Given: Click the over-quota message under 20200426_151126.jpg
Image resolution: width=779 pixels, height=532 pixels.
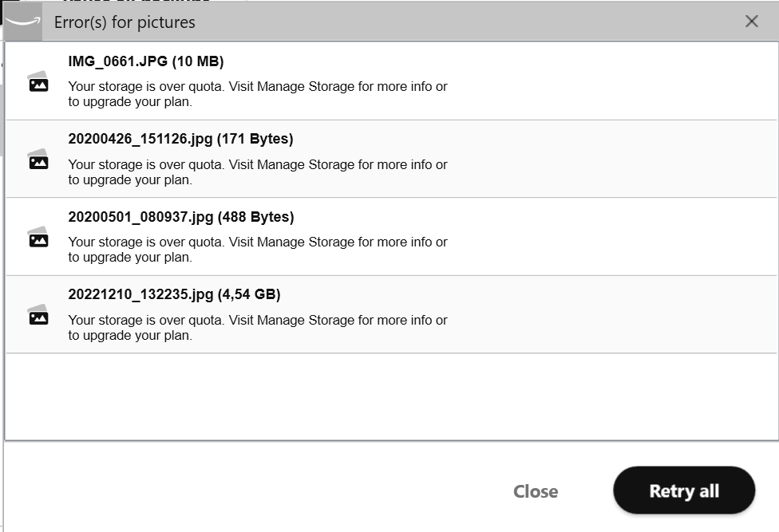Looking at the screenshot, I should (258, 171).
